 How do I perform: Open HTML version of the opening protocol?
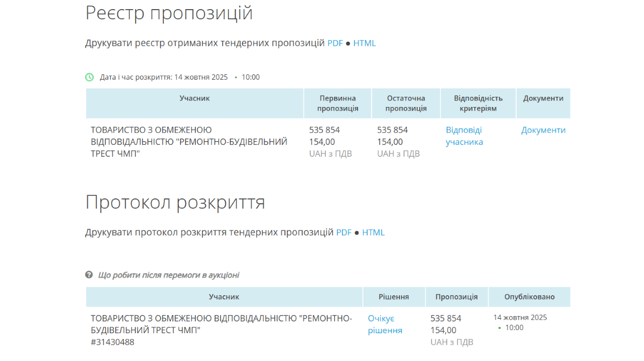tap(373, 233)
